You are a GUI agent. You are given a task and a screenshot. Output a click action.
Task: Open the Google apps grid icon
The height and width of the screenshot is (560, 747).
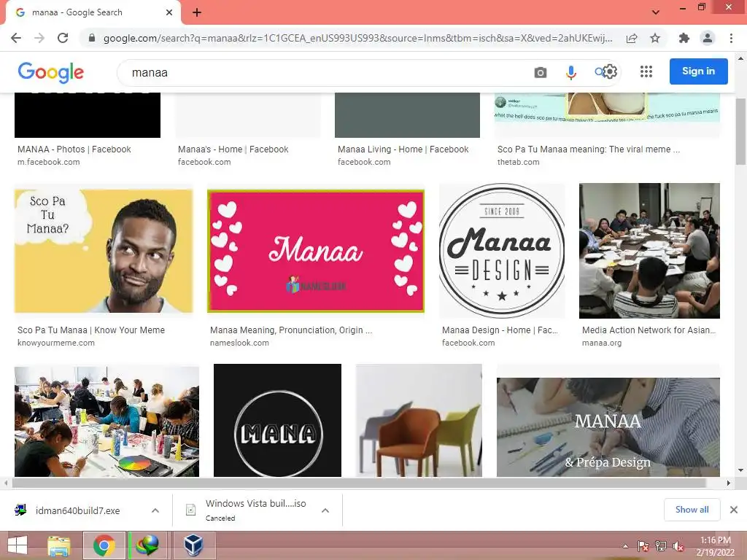coord(646,71)
